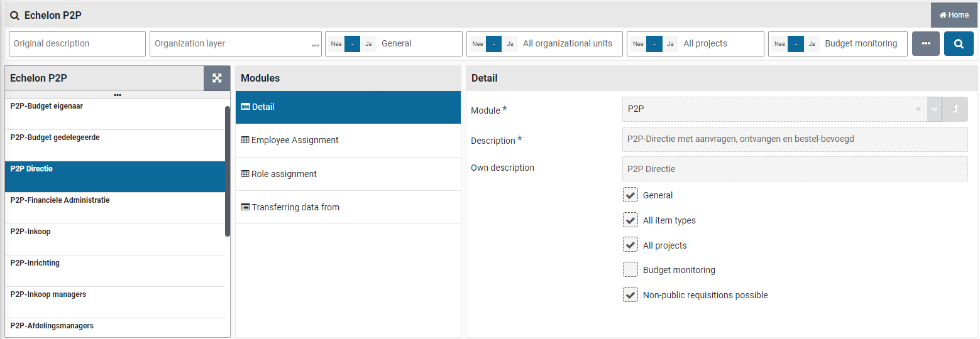Uncheck Non-public requisitions possible checkbox
The width and height of the screenshot is (980, 339).
(630, 295)
